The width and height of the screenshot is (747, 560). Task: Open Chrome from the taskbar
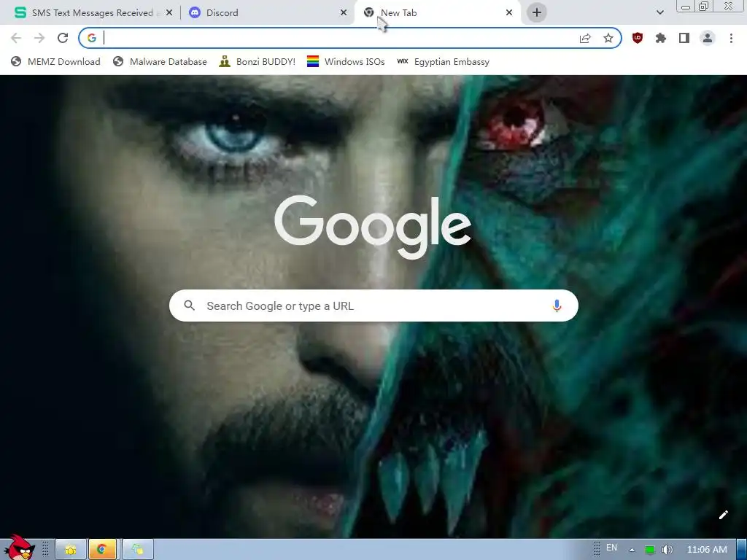click(101, 550)
